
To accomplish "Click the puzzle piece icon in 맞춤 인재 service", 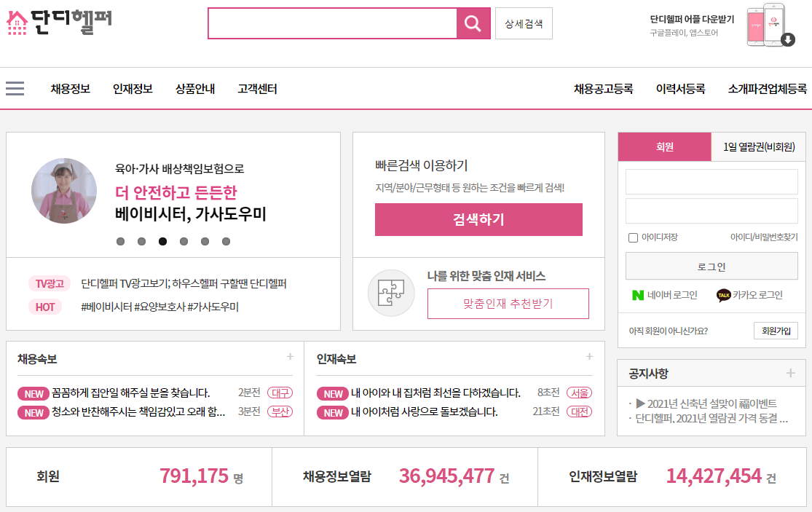I will [391, 293].
